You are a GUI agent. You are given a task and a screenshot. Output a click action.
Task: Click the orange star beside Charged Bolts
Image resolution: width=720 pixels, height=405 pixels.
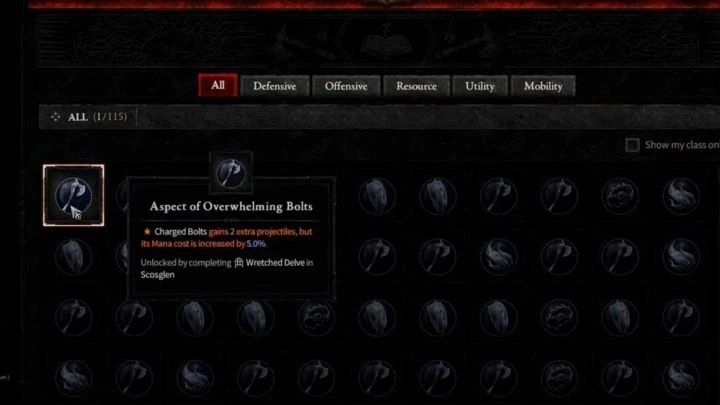click(147, 231)
